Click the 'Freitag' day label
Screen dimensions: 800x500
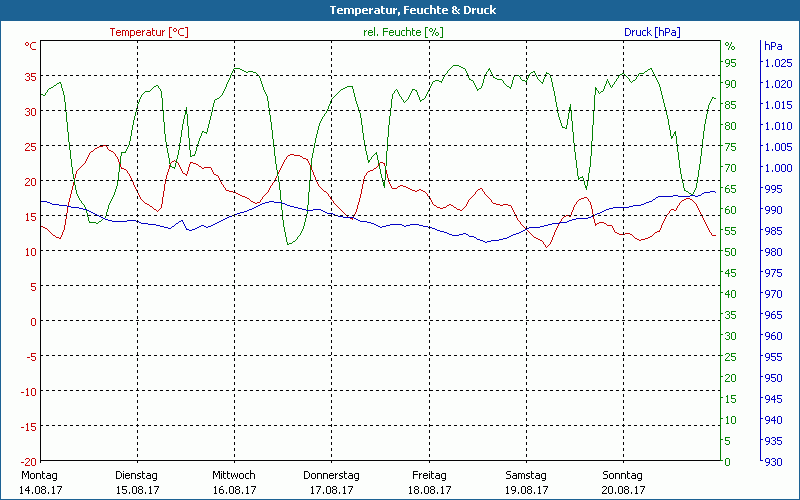click(429, 475)
